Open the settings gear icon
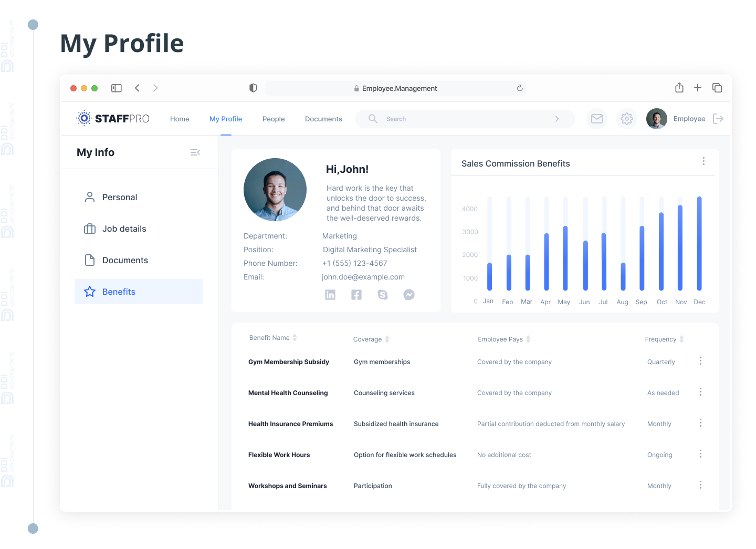 (626, 119)
